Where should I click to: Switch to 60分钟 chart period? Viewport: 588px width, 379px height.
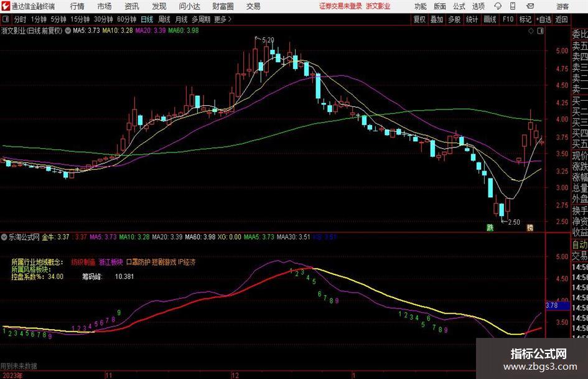pyautogui.click(x=127, y=19)
